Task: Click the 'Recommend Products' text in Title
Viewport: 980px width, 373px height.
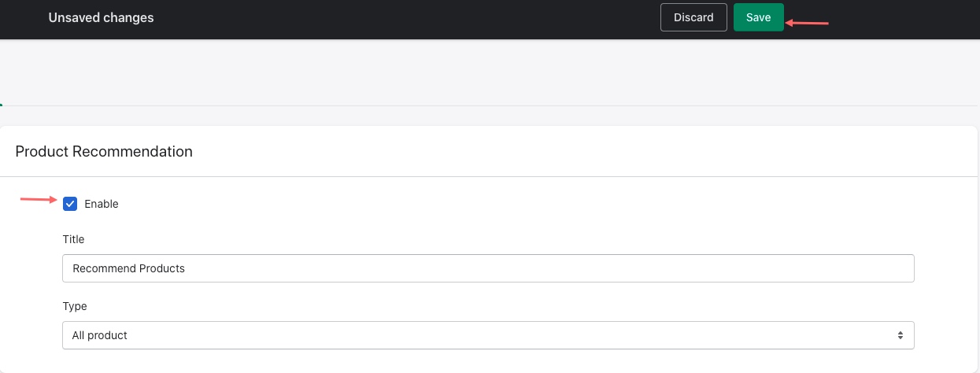Action: pos(128,268)
